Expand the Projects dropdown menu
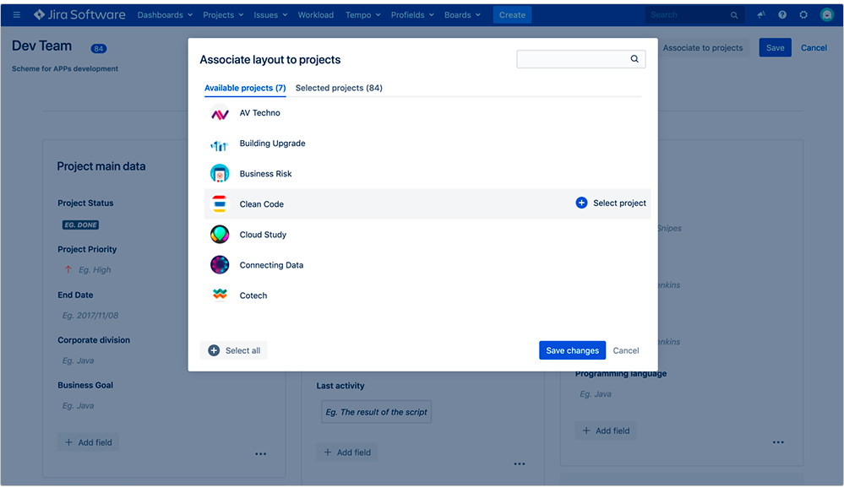844x504 pixels. click(x=222, y=14)
